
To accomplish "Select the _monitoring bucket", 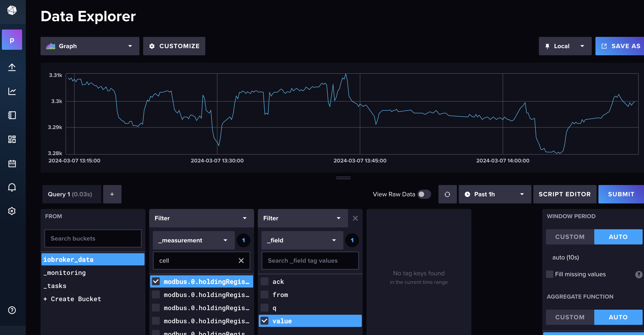I will click(93, 273).
